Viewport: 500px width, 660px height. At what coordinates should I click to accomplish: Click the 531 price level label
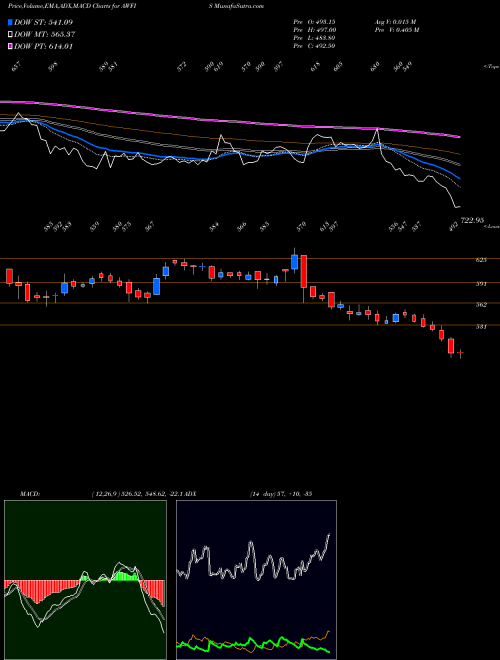(481, 326)
